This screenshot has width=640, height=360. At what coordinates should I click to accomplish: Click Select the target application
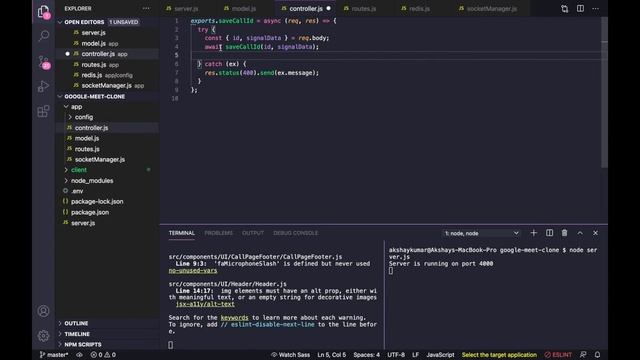tap(499, 355)
